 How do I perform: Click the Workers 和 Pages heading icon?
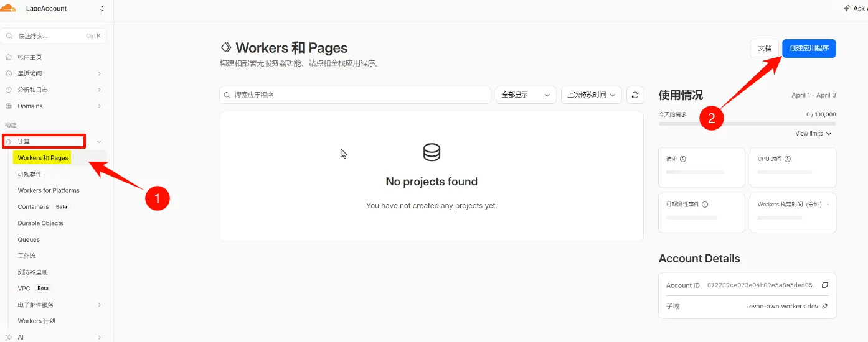[x=226, y=47]
